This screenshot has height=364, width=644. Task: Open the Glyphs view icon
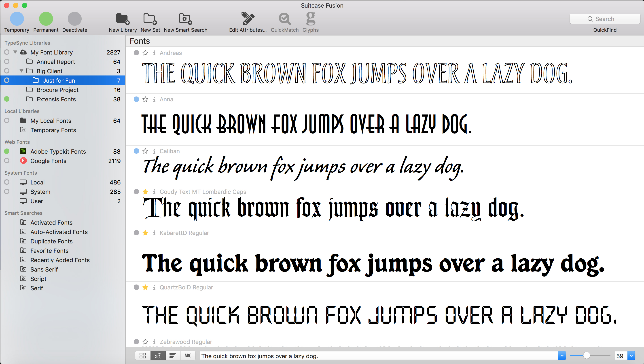pyautogui.click(x=310, y=19)
